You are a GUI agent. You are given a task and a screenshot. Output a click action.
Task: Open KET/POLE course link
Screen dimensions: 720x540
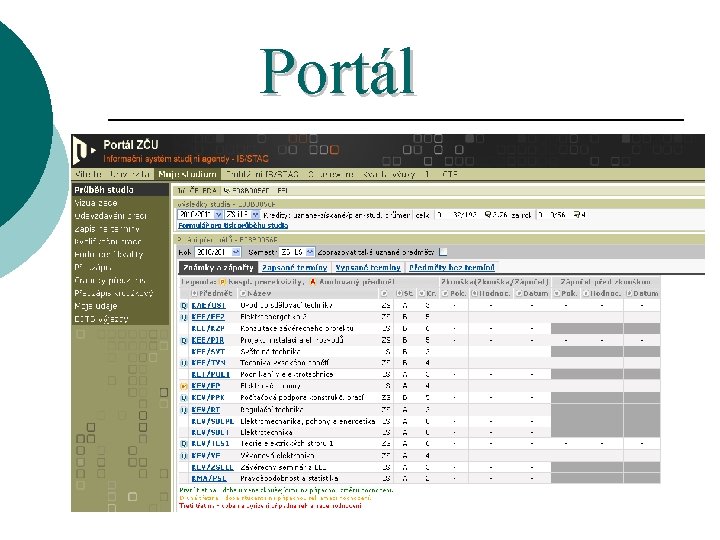[211, 375]
